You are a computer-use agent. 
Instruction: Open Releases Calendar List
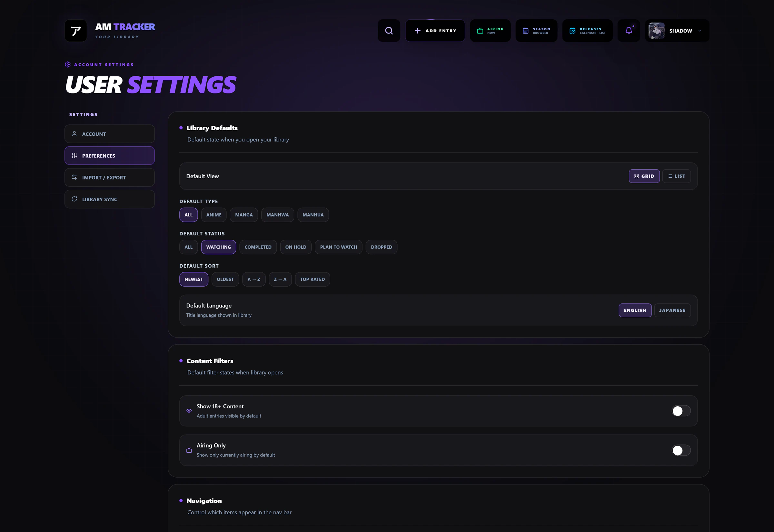[x=587, y=31]
